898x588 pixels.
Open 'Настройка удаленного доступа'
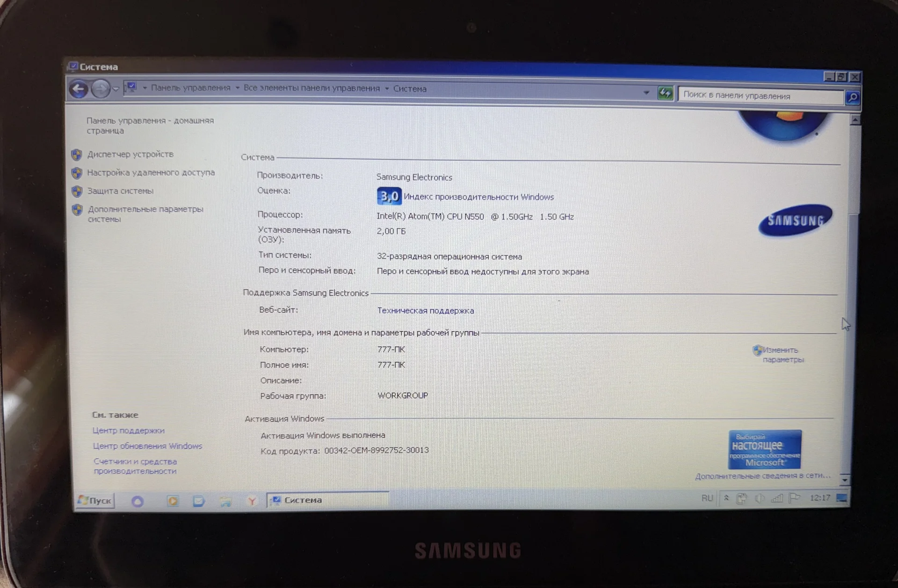pyautogui.click(x=151, y=172)
